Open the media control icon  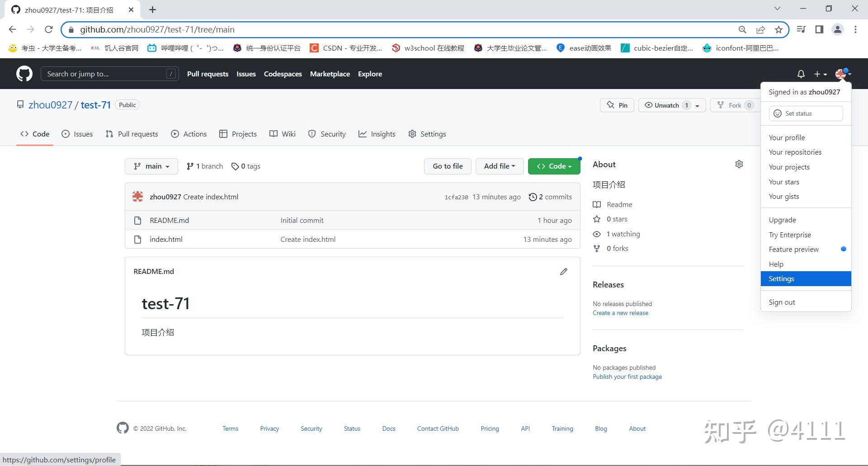[x=801, y=29]
